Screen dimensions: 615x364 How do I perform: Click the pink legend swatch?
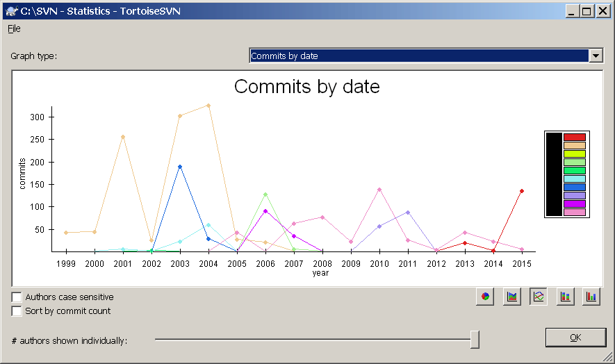point(574,212)
